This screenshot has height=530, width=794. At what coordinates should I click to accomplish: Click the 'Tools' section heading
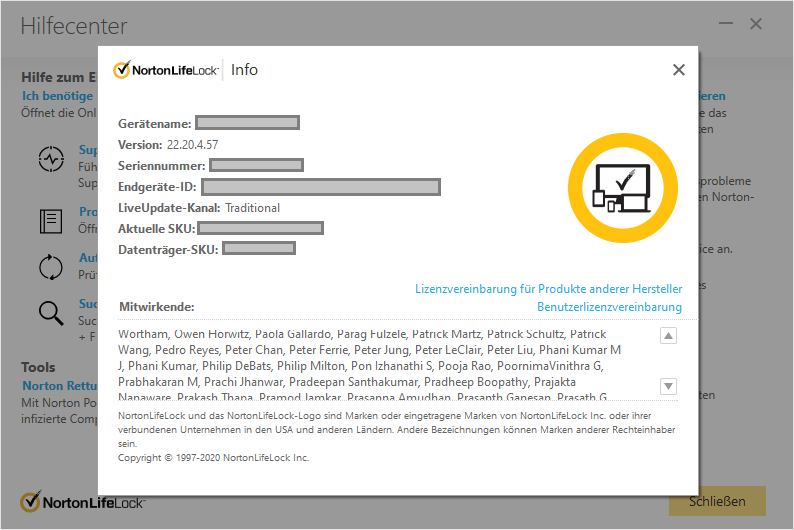[x=38, y=367]
